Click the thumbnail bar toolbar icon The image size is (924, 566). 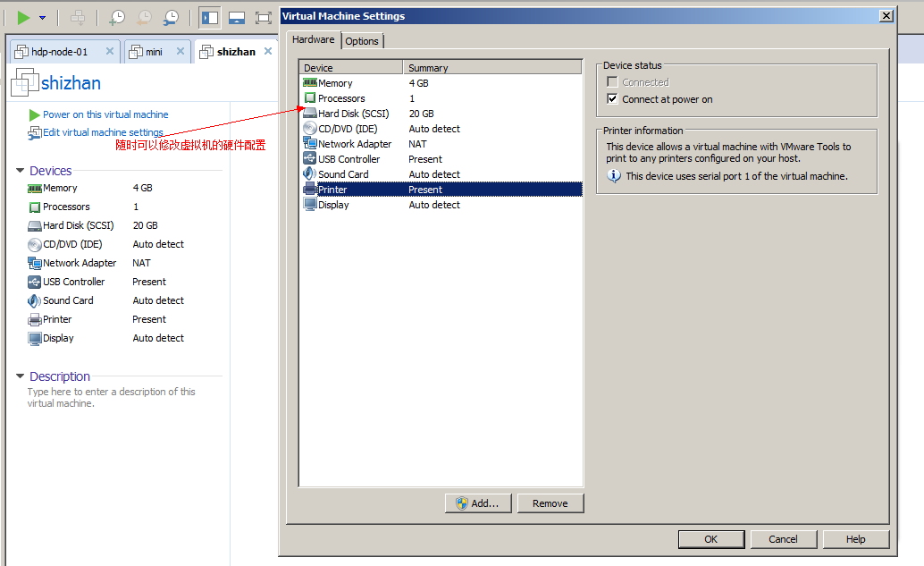tap(237, 18)
